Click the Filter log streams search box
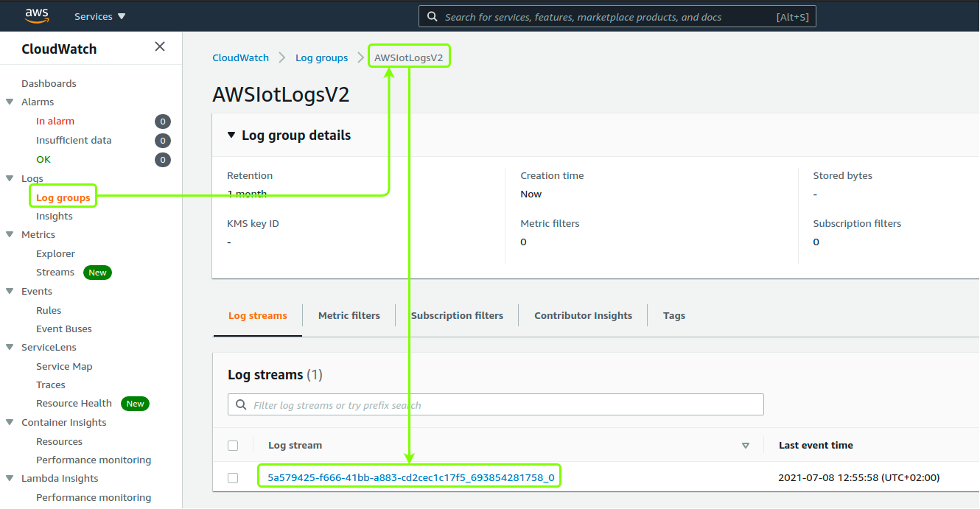Screen dimensions: 980x509 (x=496, y=404)
